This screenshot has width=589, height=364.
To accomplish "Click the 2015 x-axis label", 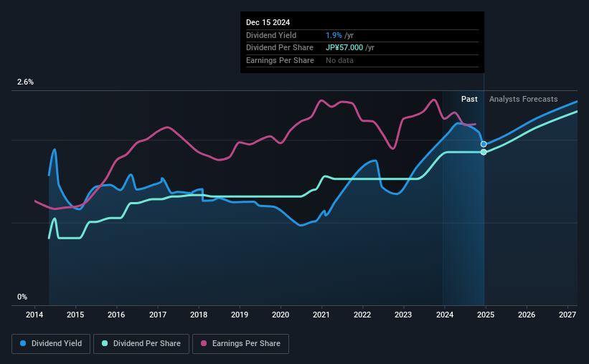I will click(x=75, y=315).
